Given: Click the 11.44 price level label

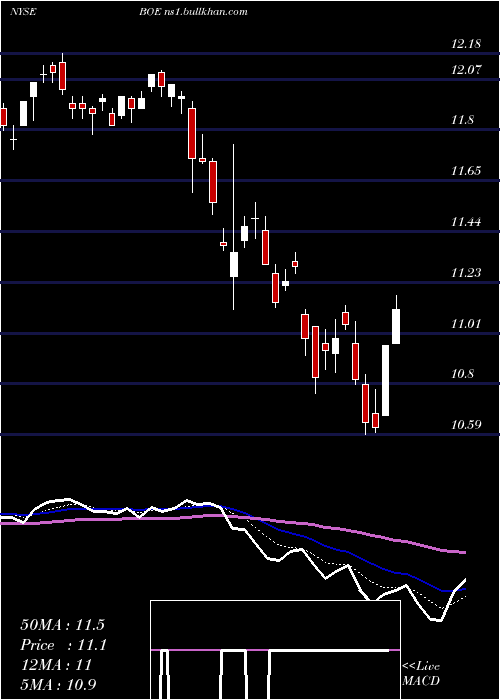Looking at the screenshot, I should point(466,221).
